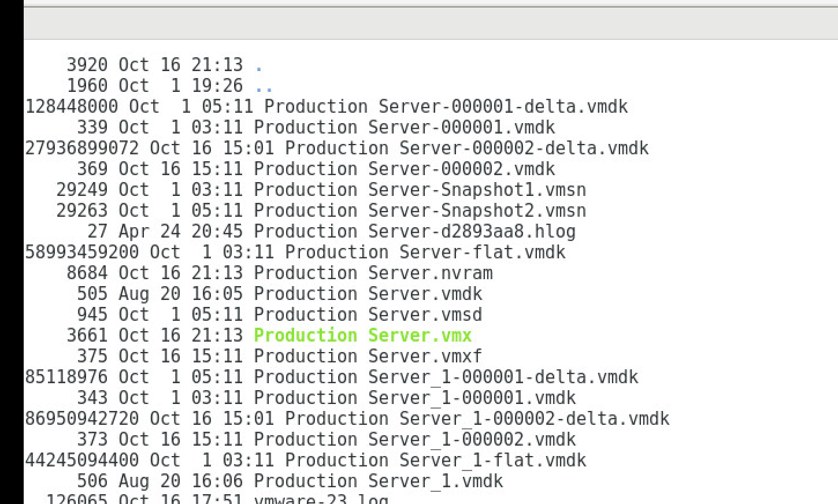The image size is (838, 504).
Task: Click the 58993459200 file size value
Action: [81, 252]
